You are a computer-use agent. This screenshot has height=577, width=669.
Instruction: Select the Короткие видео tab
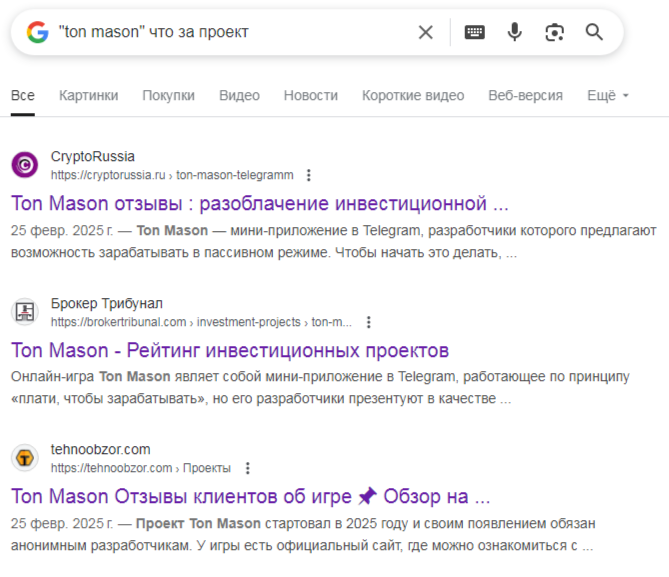coord(413,95)
